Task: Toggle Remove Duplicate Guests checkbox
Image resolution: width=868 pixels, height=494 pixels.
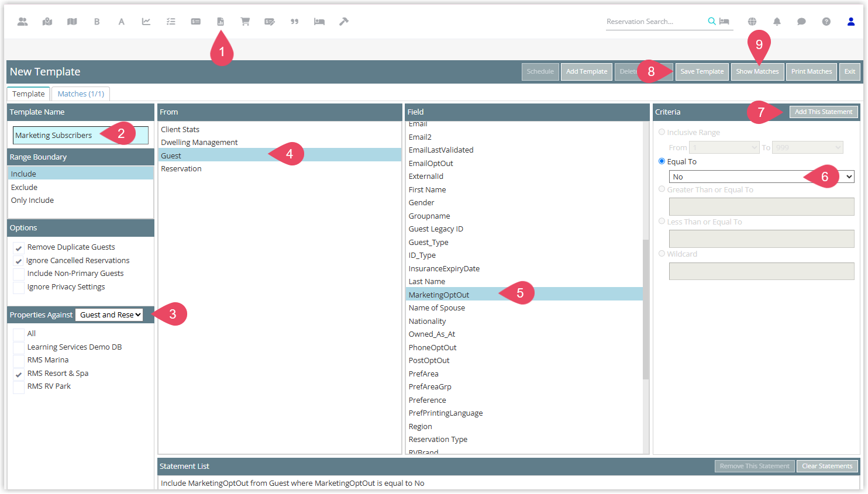Action: (19, 248)
